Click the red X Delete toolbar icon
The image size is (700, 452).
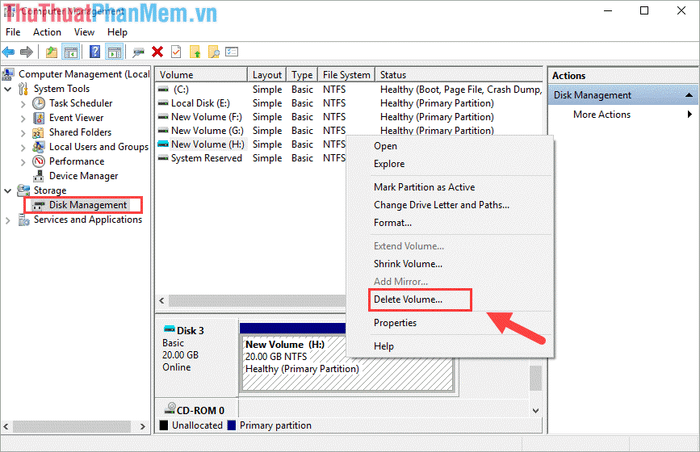pos(157,52)
